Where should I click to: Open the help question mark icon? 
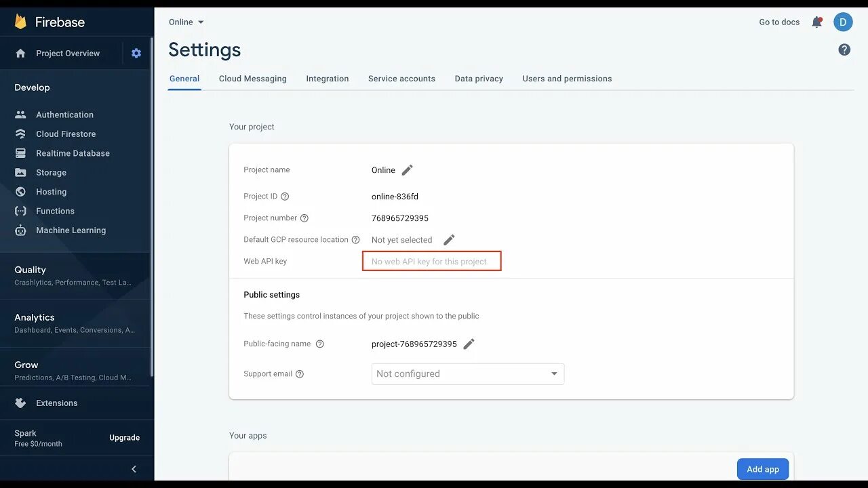pyautogui.click(x=844, y=49)
